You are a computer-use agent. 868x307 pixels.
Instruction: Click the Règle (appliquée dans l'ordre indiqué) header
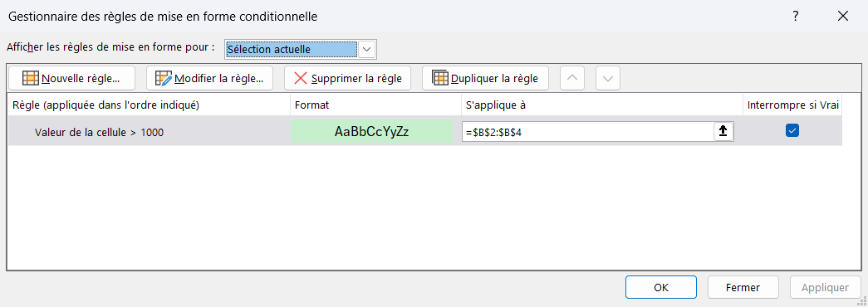click(x=149, y=105)
